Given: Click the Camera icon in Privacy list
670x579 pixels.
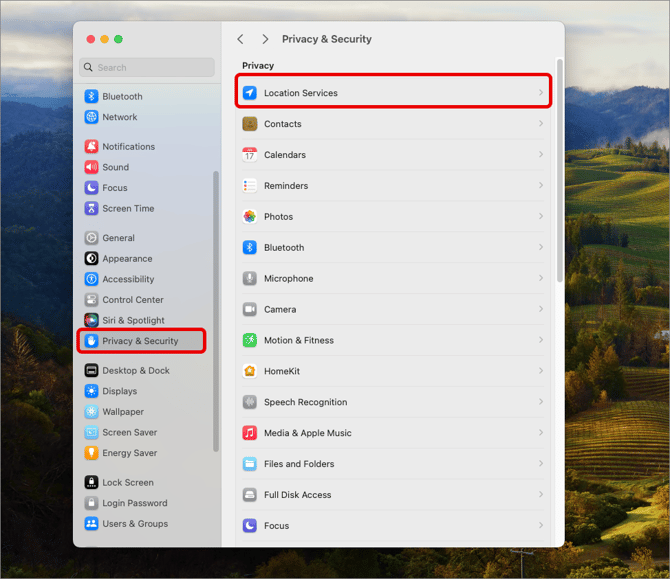Looking at the screenshot, I should (250, 309).
